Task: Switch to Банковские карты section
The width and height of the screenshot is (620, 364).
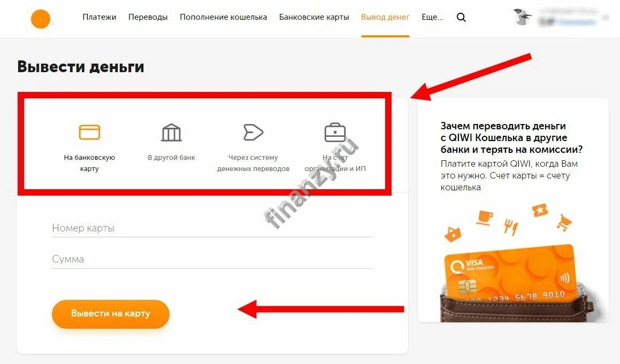Action: [314, 17]
